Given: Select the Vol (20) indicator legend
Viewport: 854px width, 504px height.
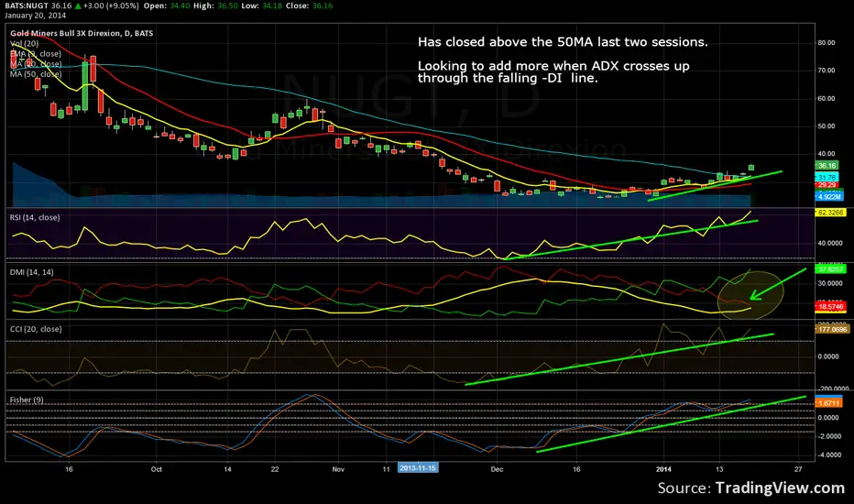Looking at the screenshot, I should pos(25,44).
